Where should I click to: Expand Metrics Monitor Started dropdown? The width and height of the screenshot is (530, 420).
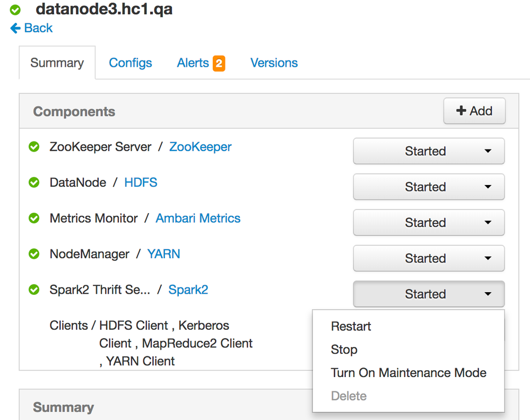pyautogui.click(x=429, y=223)
